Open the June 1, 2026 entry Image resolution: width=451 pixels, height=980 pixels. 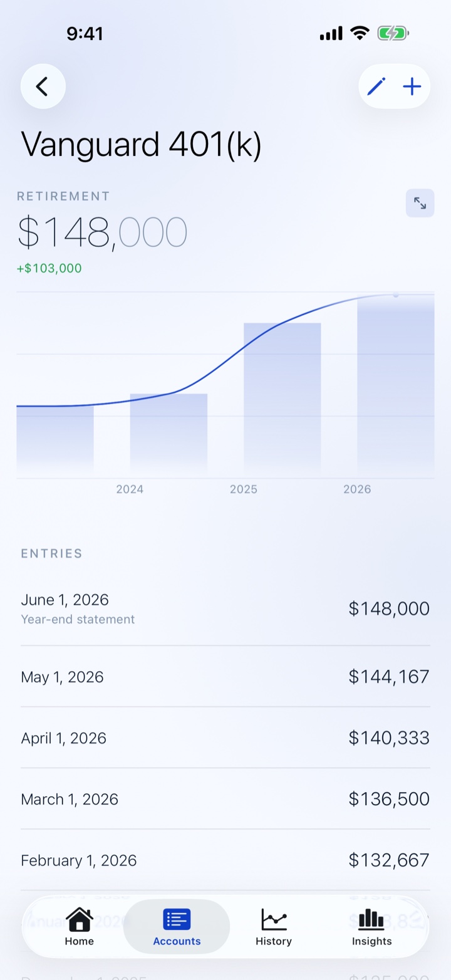[225, 609]
